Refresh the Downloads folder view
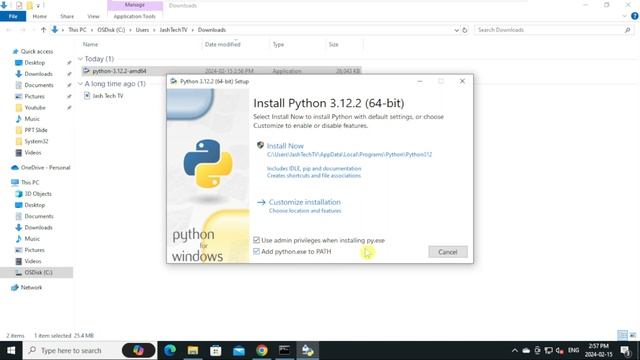 464,30
